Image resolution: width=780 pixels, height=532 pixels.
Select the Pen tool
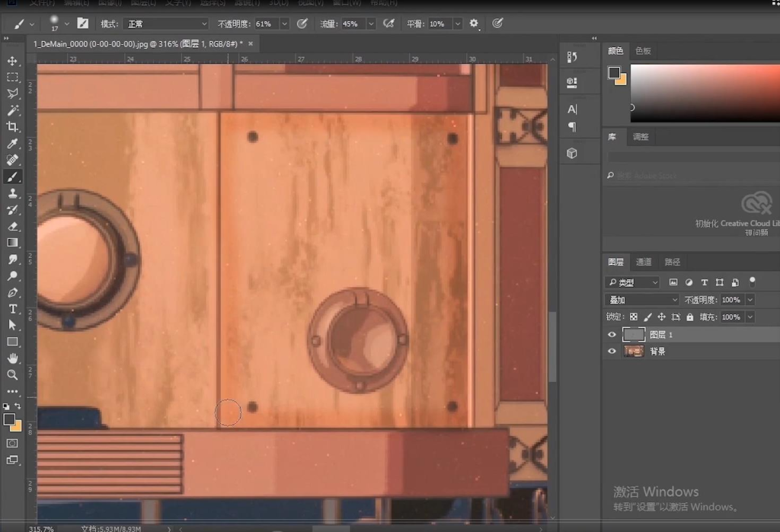tap(12, 292)
